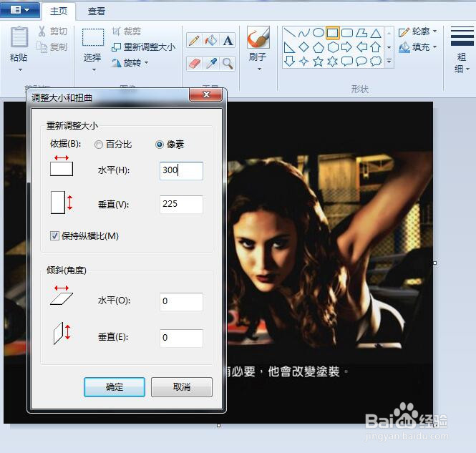The height and width of the screenshot is (453, 476).
Task: Choose the Six-point star shape
Action: (333, 62)
